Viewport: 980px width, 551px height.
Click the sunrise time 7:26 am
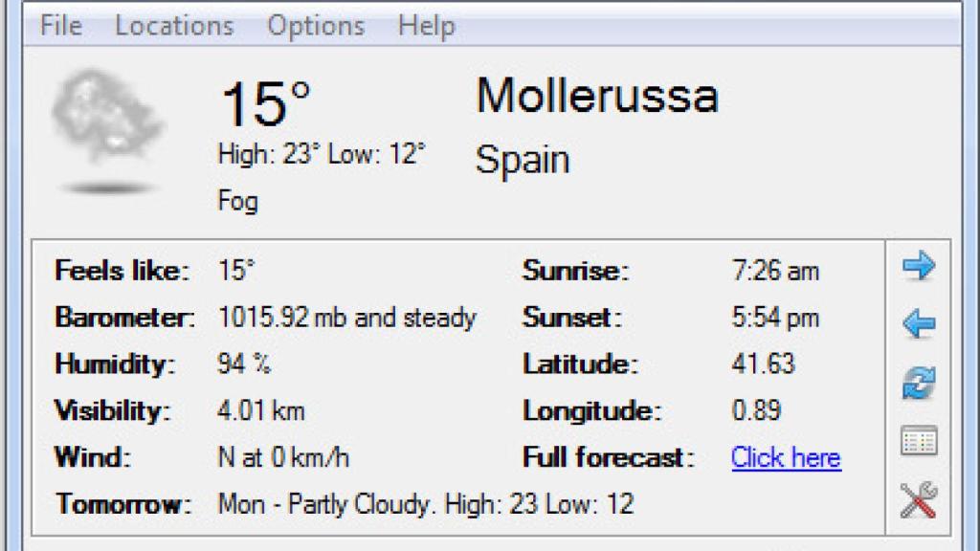(x=775, y=271)
